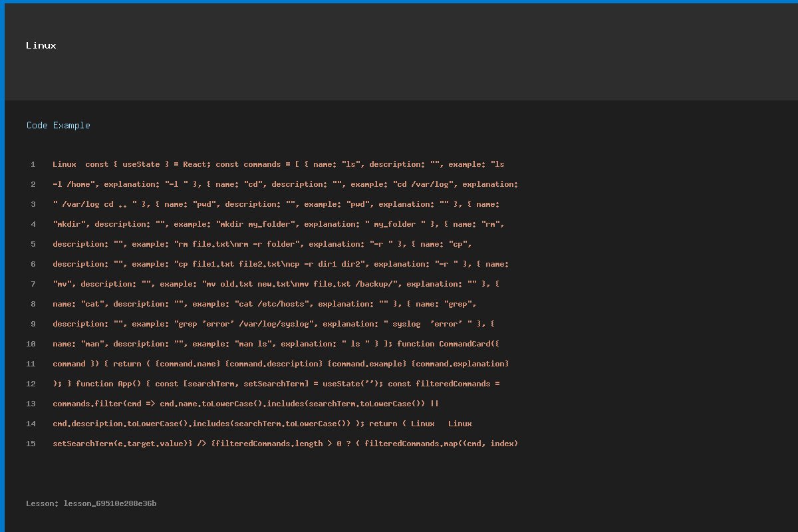Place cursor on the line containing "cp file1.txt"
The height and width of the screenshot is (532, 798).
point(281,264)
